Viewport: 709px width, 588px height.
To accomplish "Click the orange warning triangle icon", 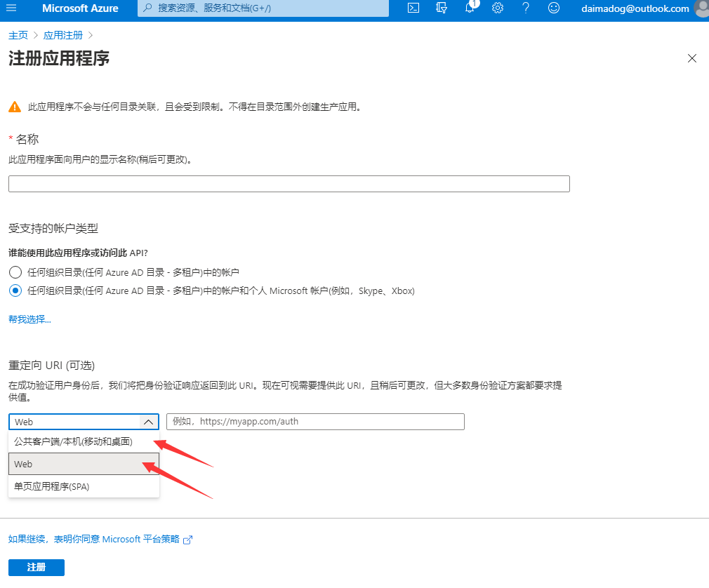I will [x=15, y=107].
